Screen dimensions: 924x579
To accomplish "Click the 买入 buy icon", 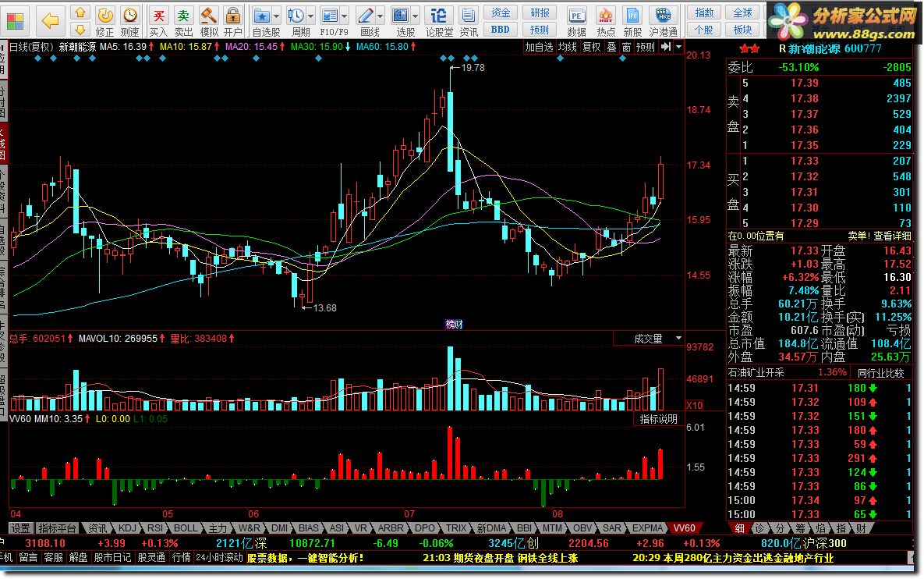I will coord(158,21).
